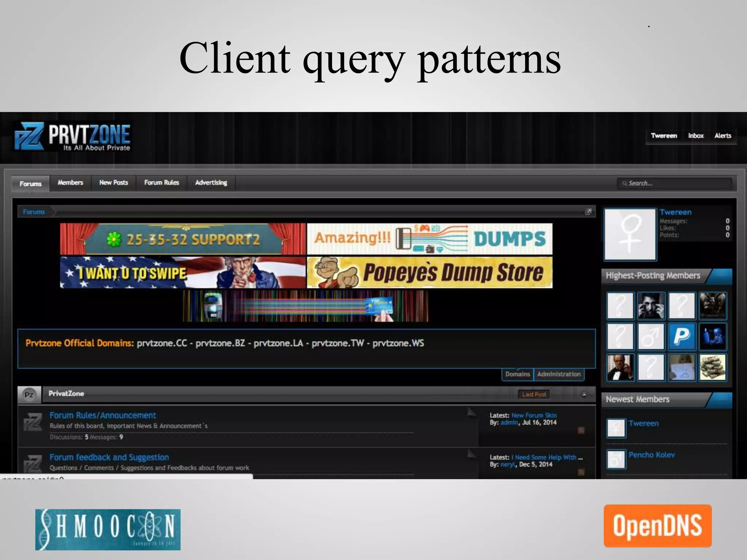The image size is (747, 560).
Task: Open Tweeren in Newest Members
Action: (x=644, y=424)
